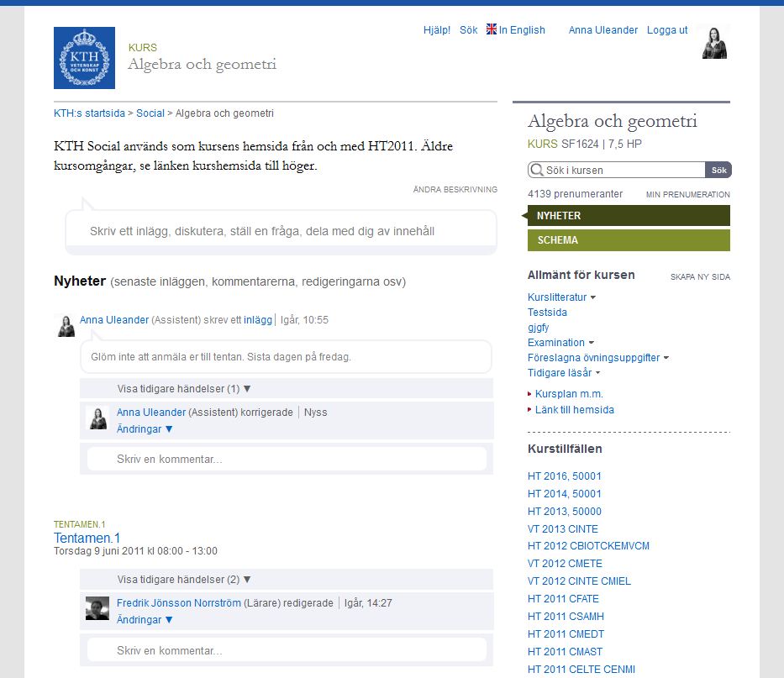The image size is (784, 678).
Task: Open MIN PRENUMERATION
Action: click(x=687, y=195)
